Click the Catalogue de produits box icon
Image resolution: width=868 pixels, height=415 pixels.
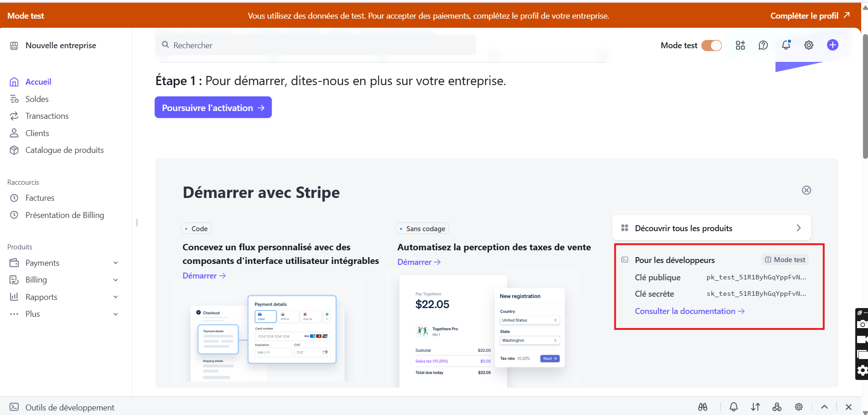14,150
